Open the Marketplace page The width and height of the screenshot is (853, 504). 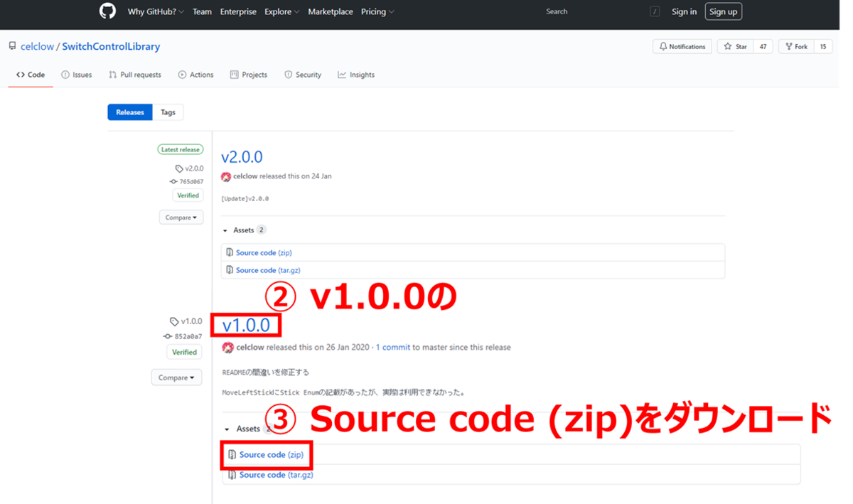[x=331, y=11]
